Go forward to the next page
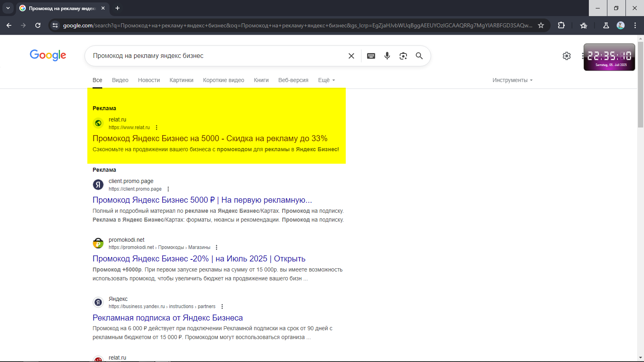The image size is (644, 362). click(23, 25)
